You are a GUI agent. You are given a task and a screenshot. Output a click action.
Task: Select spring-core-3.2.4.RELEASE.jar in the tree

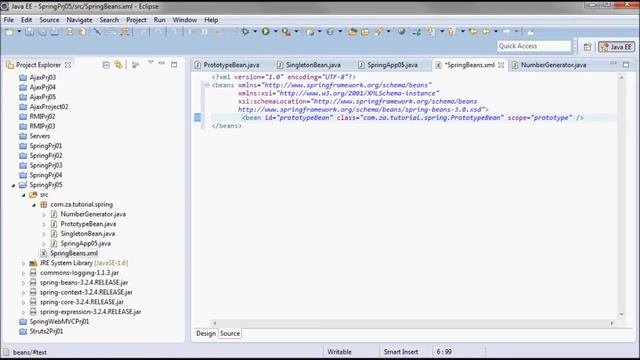point(82,302)
